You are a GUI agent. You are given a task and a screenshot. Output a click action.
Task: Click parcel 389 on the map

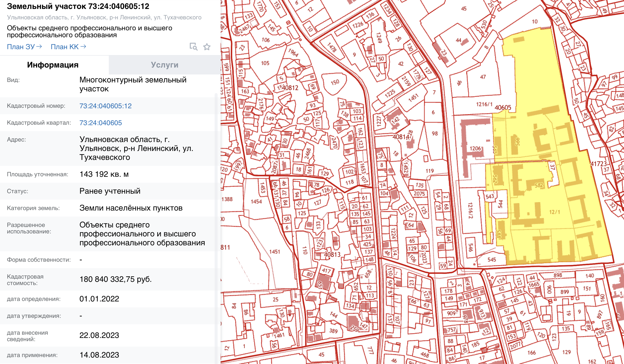pos(333,331)
